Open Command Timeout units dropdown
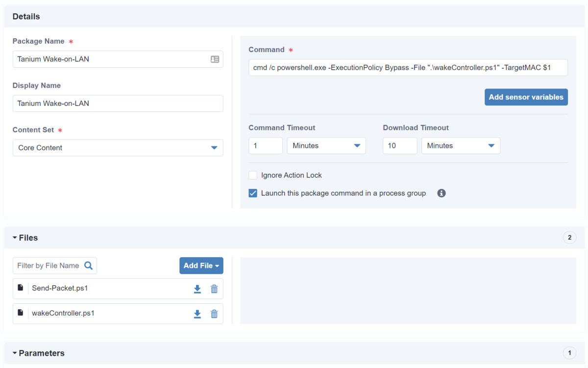The width and height of the screenshot is (588, 368). point(326,146)
